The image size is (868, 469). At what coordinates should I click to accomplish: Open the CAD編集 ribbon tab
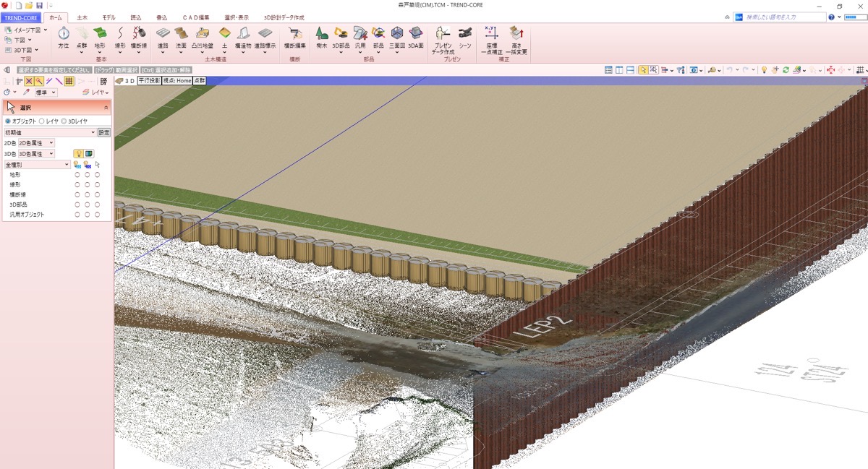tap(195, 17)
